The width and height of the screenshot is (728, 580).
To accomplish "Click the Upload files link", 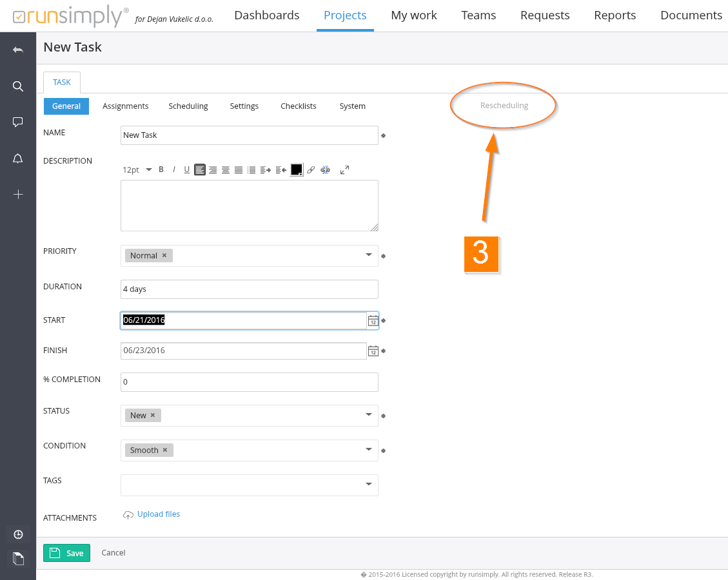I will [158, 514].
